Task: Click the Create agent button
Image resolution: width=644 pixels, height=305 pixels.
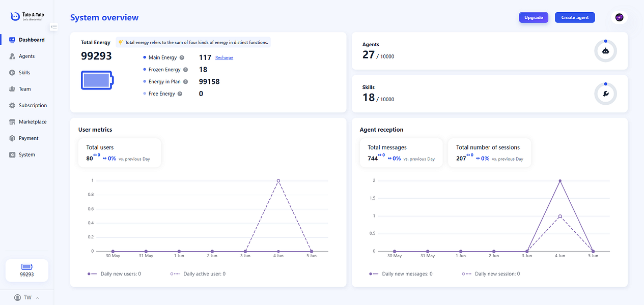Action: 575,18
